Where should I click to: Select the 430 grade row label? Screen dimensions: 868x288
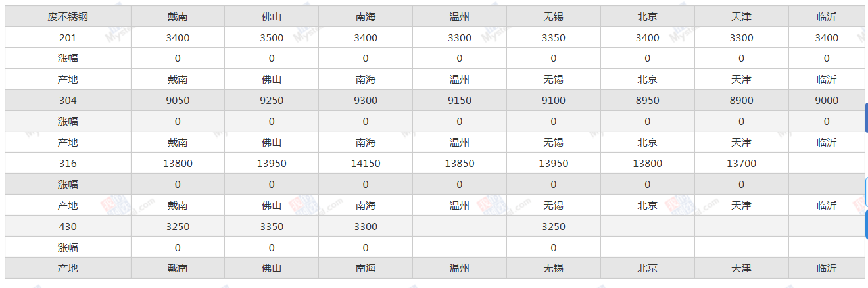coord(68,227)
